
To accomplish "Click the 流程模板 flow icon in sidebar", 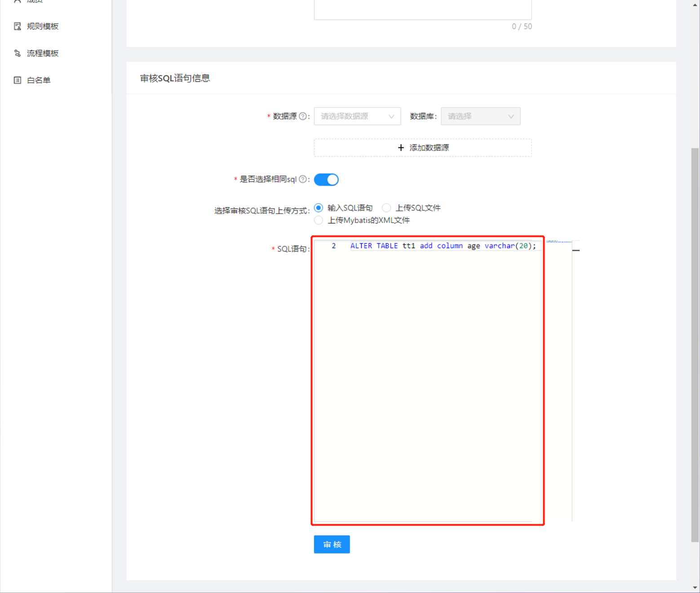I will tap(17, 53).
